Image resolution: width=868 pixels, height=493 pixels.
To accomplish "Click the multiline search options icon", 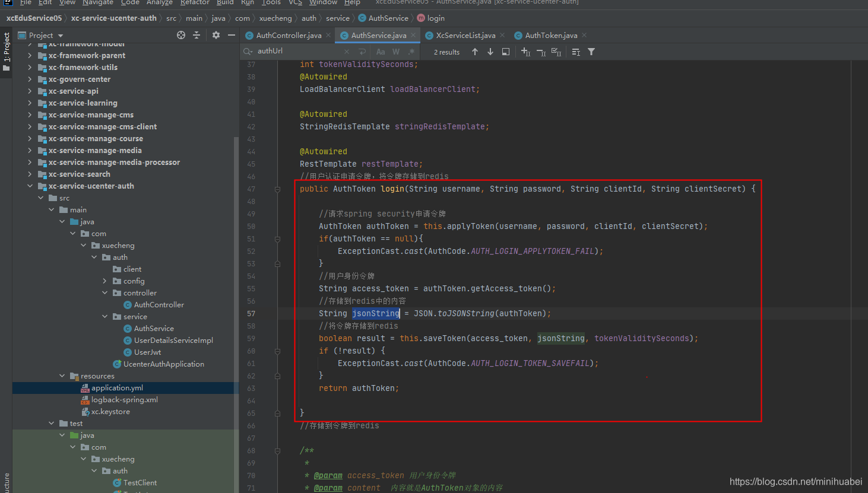I will pyautogui.click(x=576, y=52).
